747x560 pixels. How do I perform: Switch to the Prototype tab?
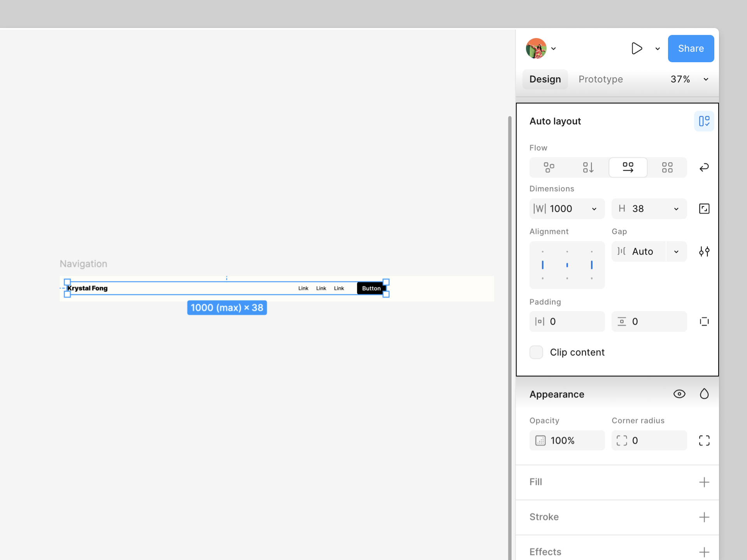pos(600,79)
